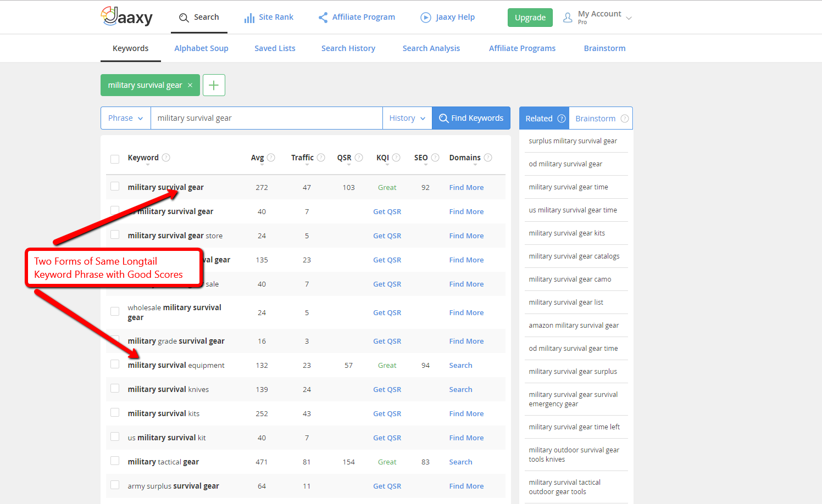The image size is (822, 504).
Task: Show help icon for Traffic column
Action: pyautogui.click(x=321, y=158)
